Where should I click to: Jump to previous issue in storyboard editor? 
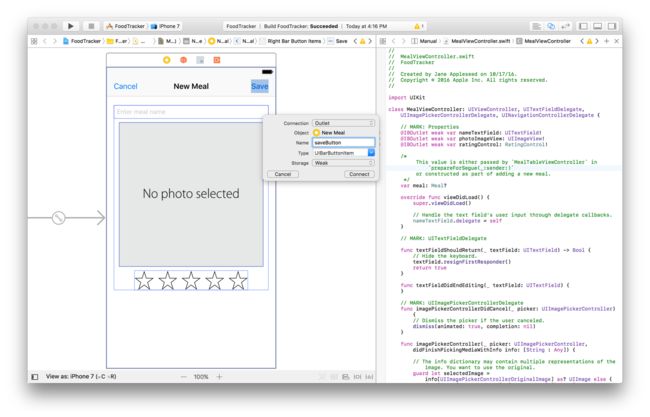[x=355, y=41]
